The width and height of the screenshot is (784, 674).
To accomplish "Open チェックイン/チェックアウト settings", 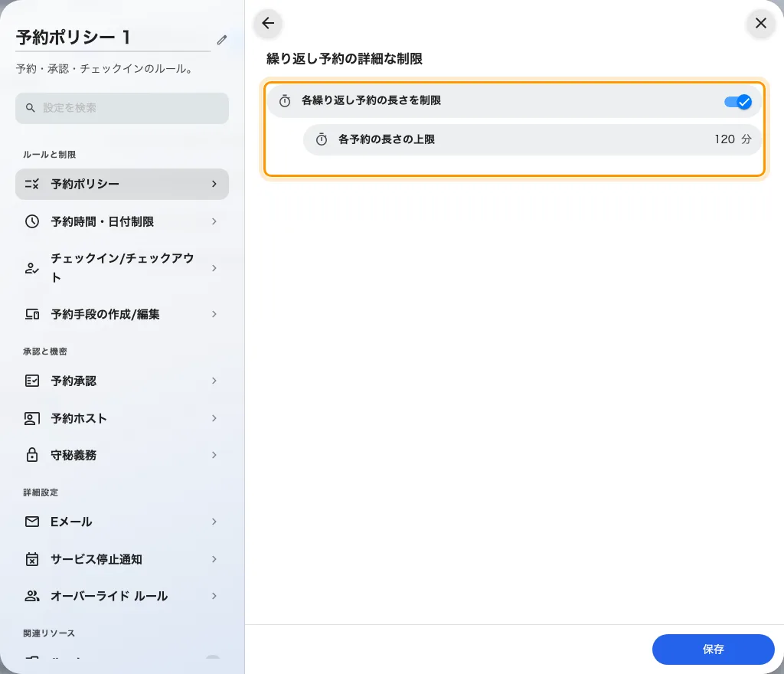I will point(122,268).
